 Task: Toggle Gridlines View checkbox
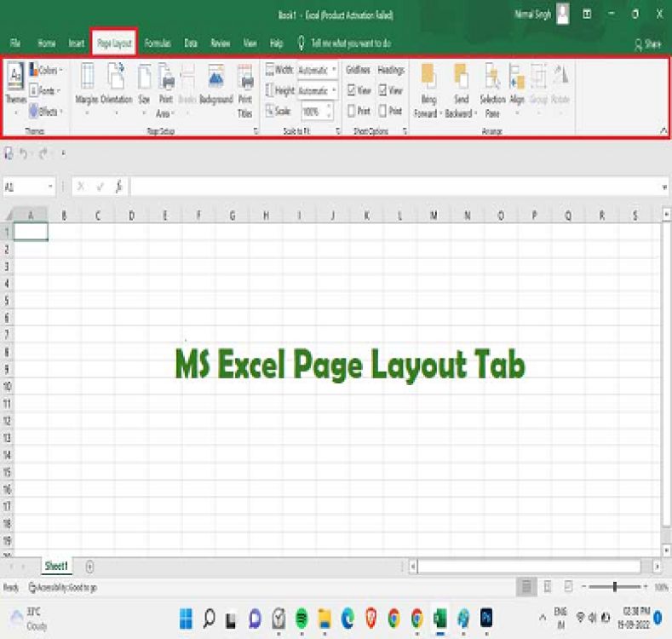(352, 90)
